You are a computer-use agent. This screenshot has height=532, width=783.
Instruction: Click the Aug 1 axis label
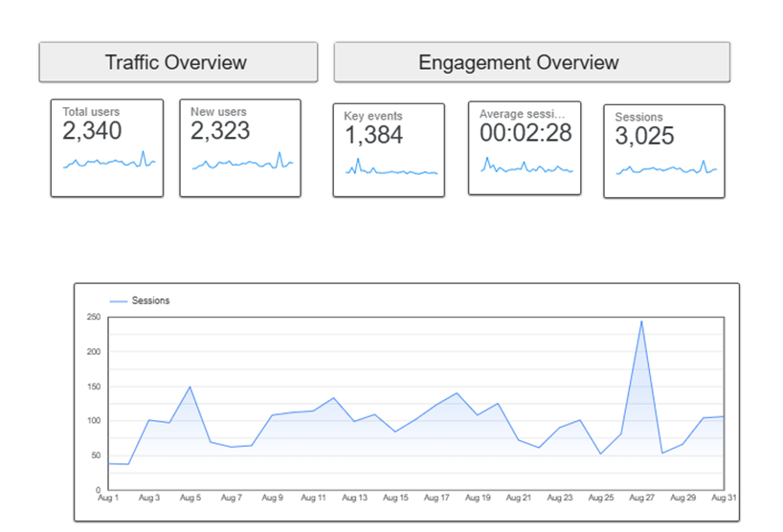click(108, 498)
